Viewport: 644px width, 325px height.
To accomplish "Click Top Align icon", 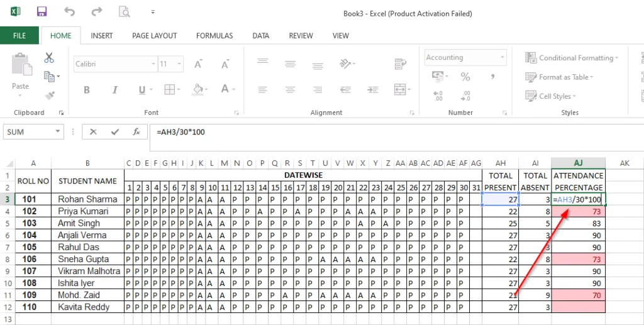I will click(x=263, y=62).
